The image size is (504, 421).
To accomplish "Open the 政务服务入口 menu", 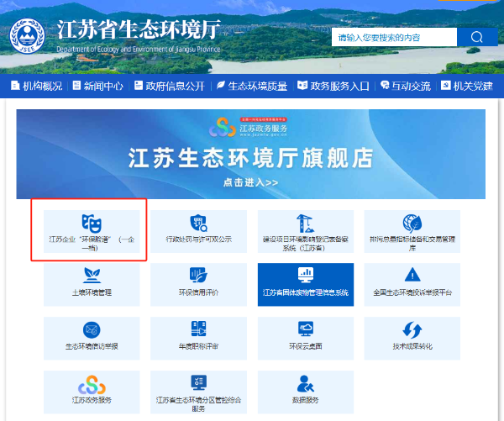I will click(x=339, y=86).
